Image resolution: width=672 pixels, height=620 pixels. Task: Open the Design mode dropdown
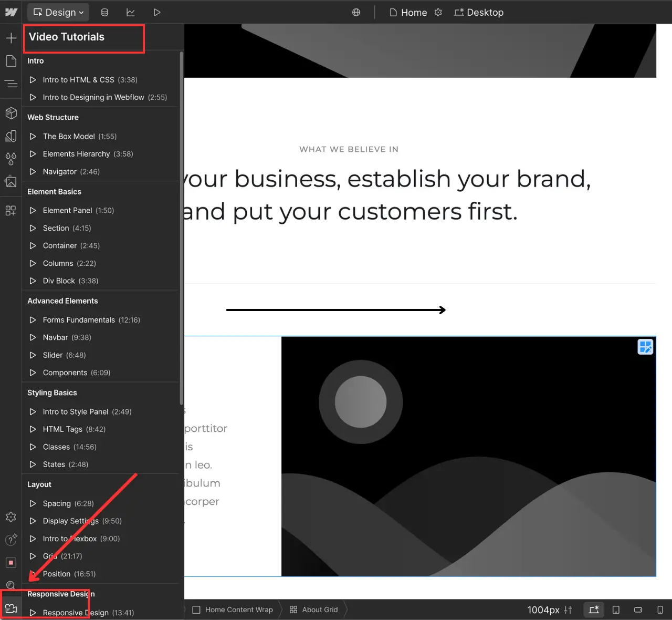pyautogui.click(x=58, y=12)
